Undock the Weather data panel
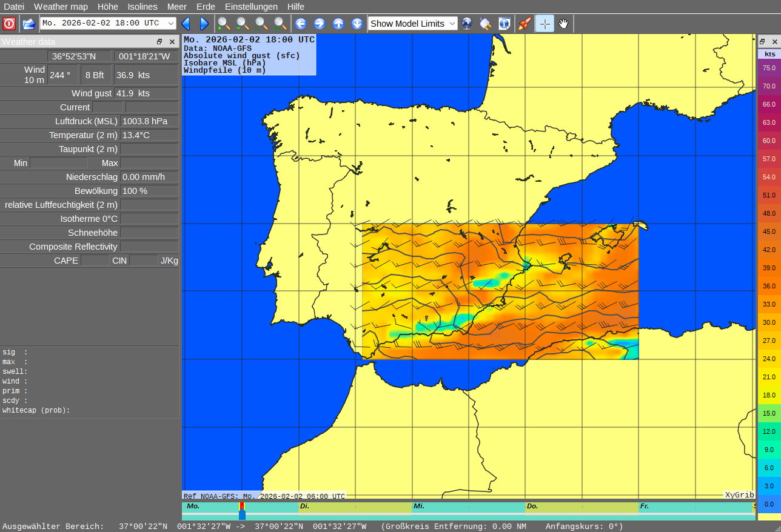The width and height of the screenshot is (781, 532). pyautogui.click(x=159, y=42)
